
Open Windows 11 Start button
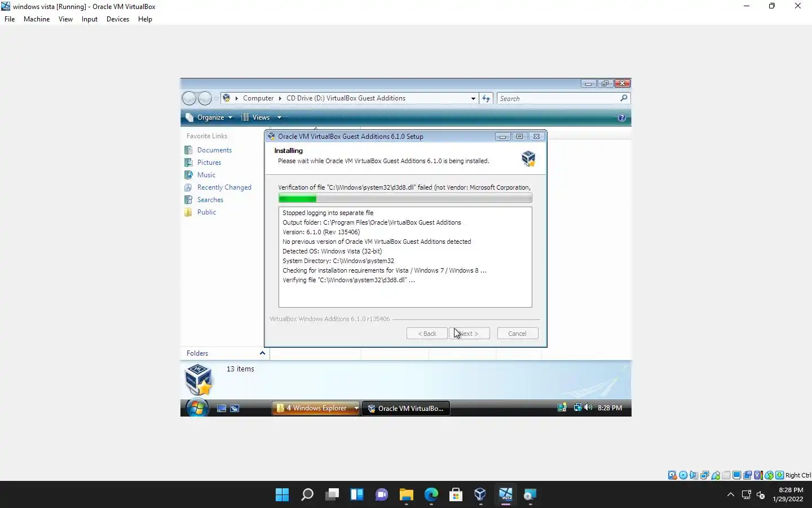(x=282, y=495)
